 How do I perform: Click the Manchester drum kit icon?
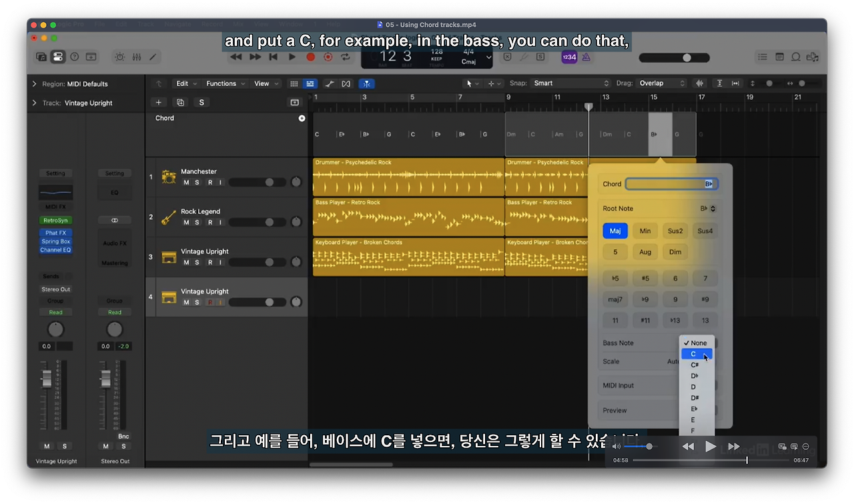(x=169, y=177)
